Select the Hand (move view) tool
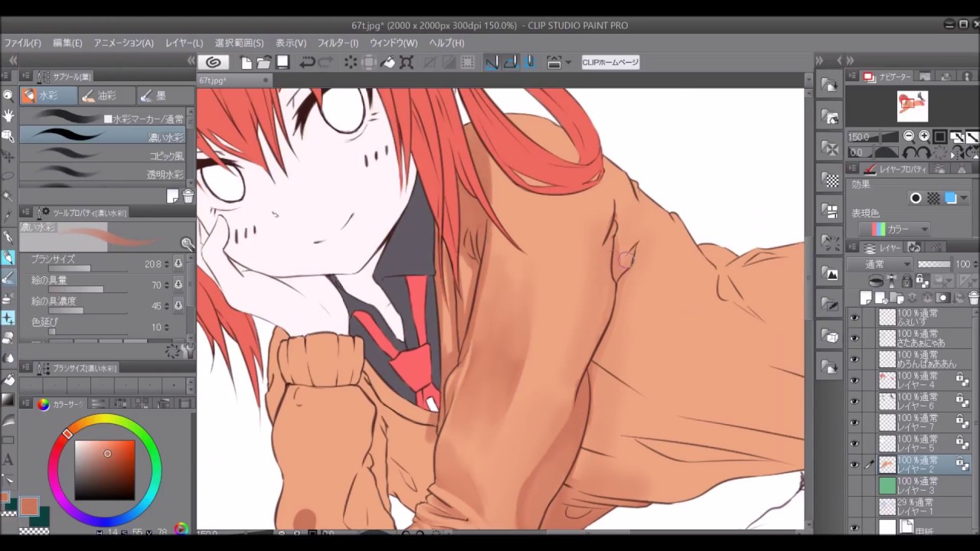 click(x=8, y=116)
